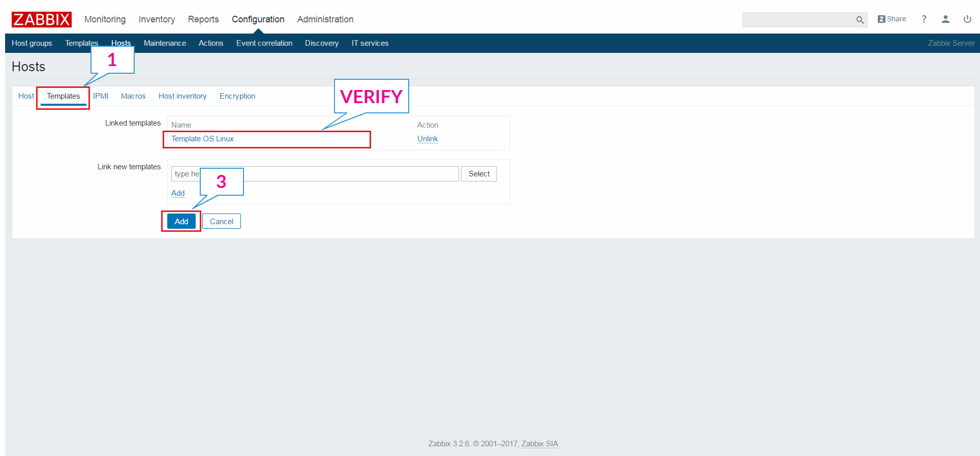Go to IT services submenu
Screen dimensions: 980x456
370,43
